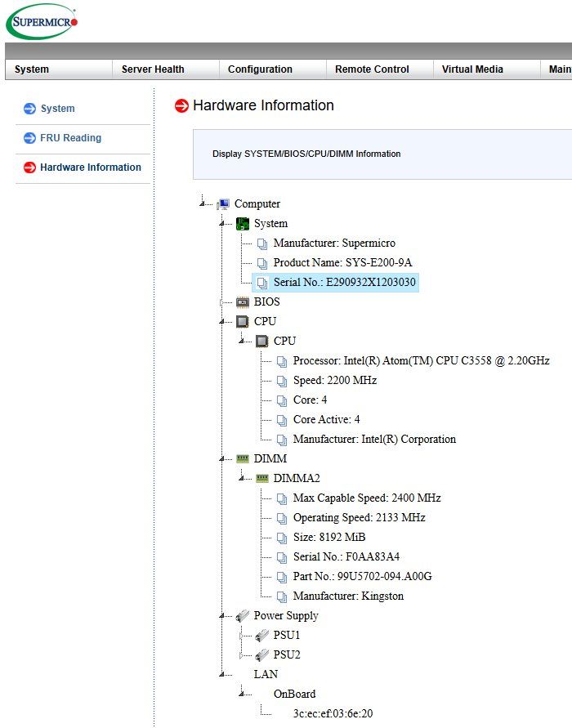
Task: Click the Power Supply plug icon
Action: click(x=243, y=616)
